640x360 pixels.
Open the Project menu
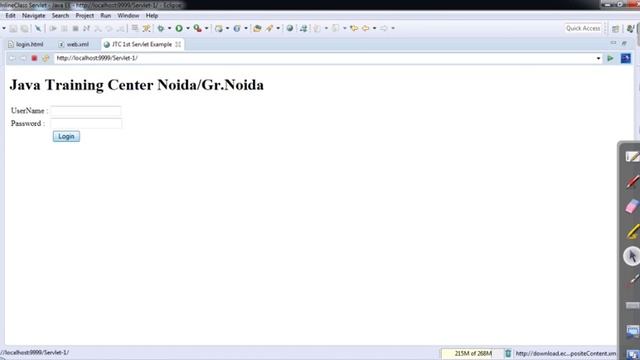[84, 16]
